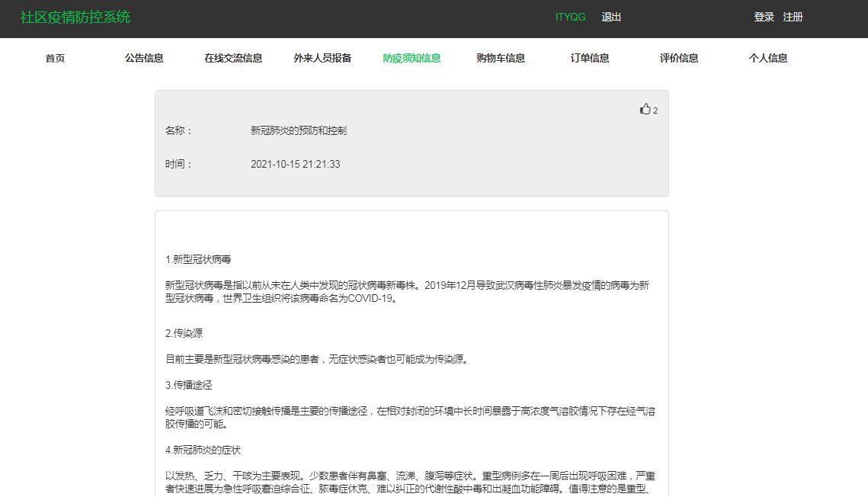Click the 注册 register link
868x497 pixels.
(x=793, y=18)
